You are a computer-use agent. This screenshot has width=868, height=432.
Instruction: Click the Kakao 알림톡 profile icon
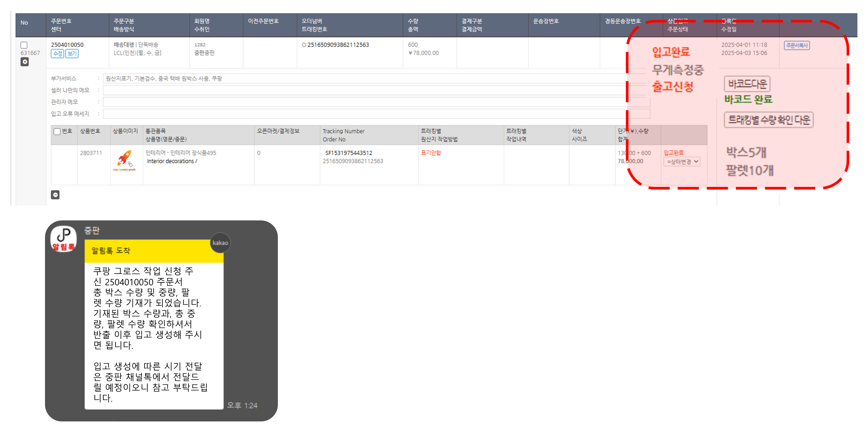(x=63, y=239)
